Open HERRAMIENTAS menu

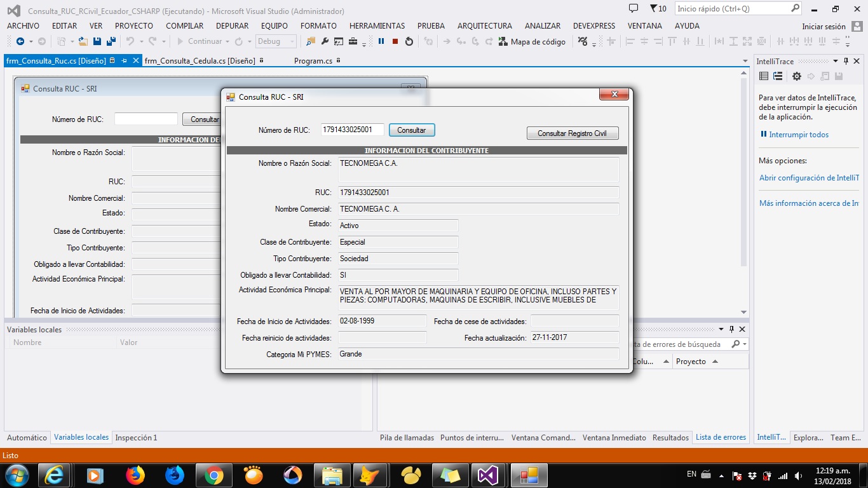pos(377,26)
